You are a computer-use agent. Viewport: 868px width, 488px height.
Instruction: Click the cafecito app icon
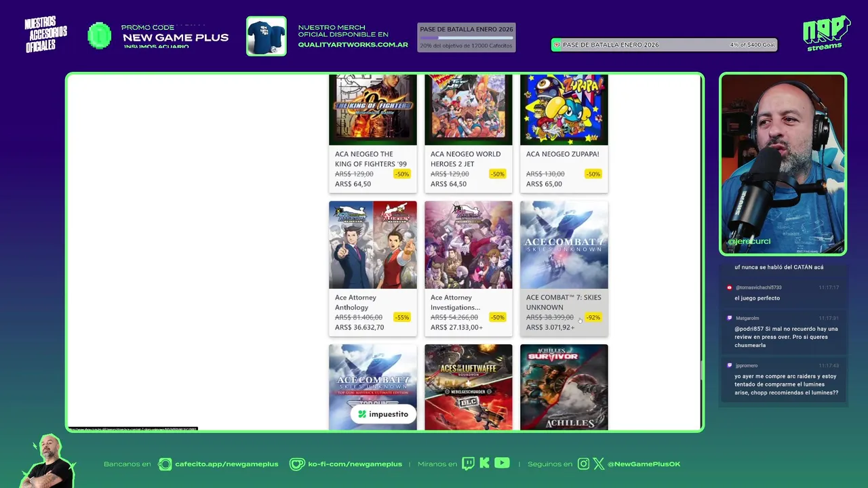(x=165, y=464)
